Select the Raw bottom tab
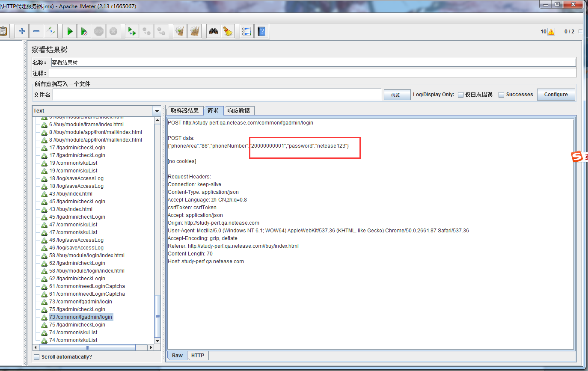The width and height of the screenshot is (588, 371). coord(177,356)
